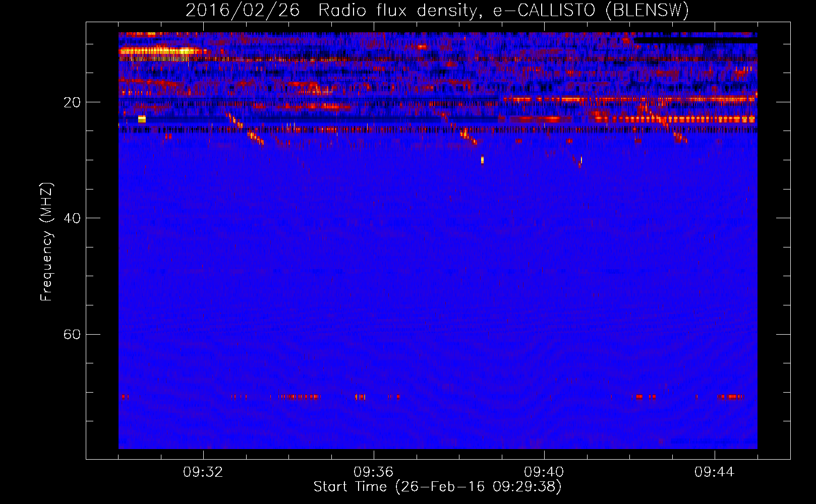This screenshot has height=504, width=816.
Task: Click the 'Frequency (MHZ)' axis label
Action: point(46,242)
